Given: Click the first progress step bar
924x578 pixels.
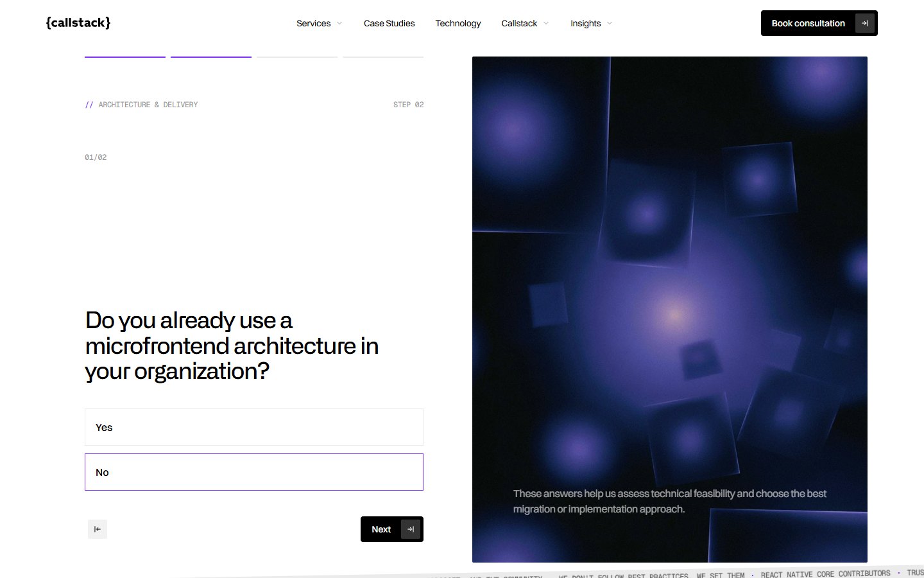Looking at the screenshot, I should [125, 57].
